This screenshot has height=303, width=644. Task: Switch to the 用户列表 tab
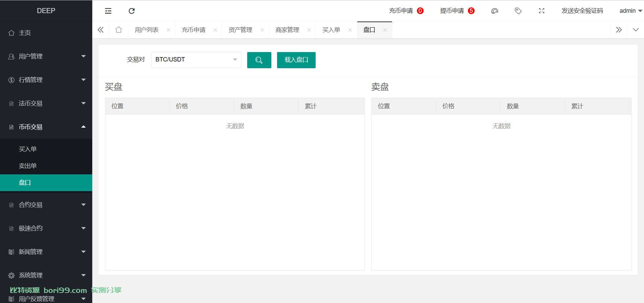[147, 30]
